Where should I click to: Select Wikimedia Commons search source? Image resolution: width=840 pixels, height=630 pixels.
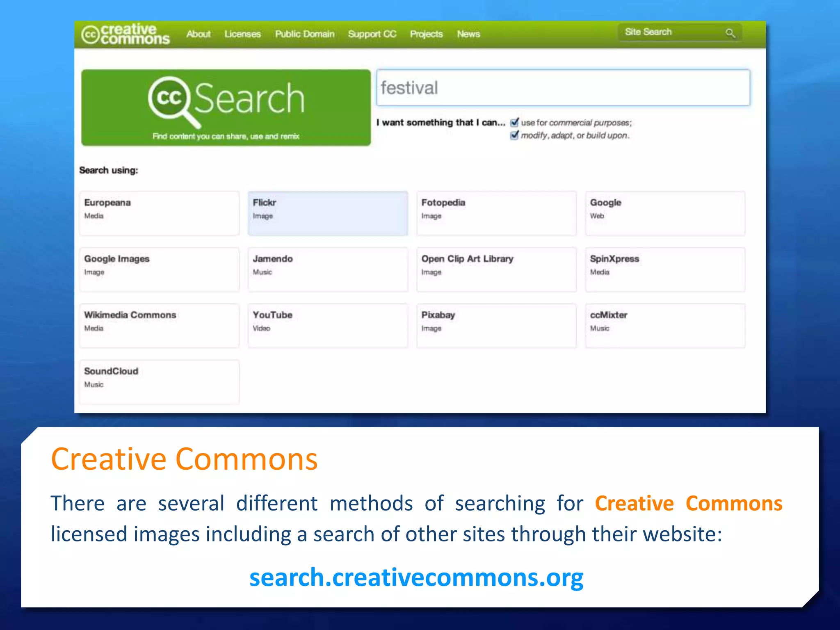[159, 326]
